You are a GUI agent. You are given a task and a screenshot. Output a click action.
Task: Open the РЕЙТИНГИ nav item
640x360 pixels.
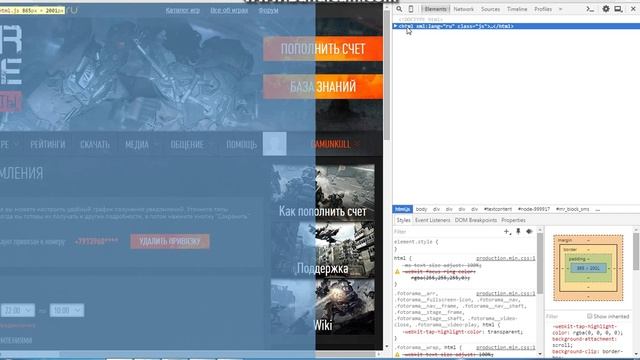pyautogui.click(x=48, y=144)
